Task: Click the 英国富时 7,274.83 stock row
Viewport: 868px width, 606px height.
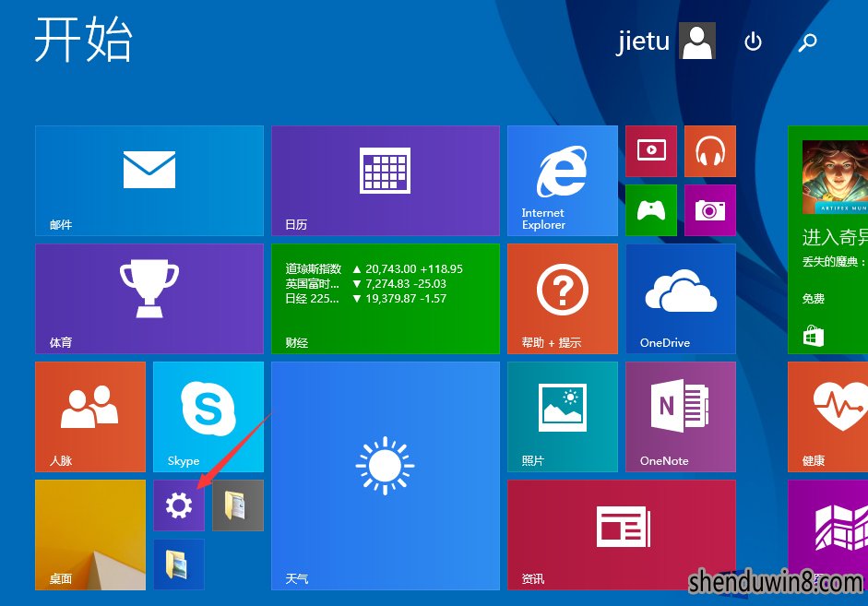Action: [366, 284]
